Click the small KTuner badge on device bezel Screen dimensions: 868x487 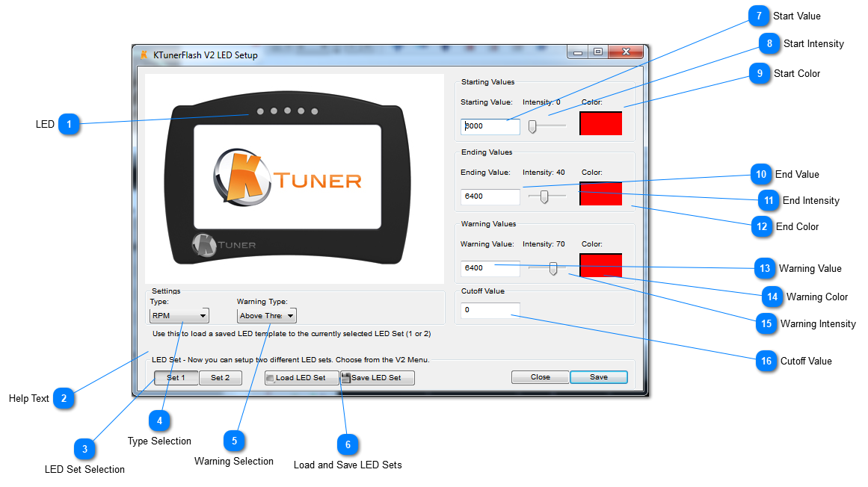[x=224, y=245]
